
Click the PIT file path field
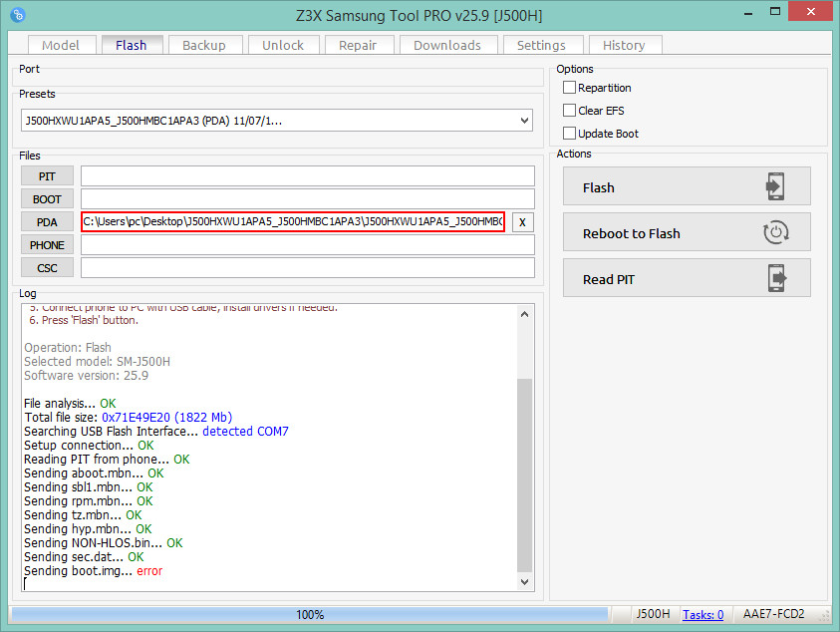point(308,175)
